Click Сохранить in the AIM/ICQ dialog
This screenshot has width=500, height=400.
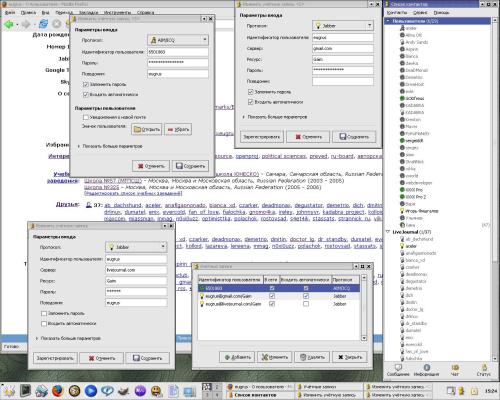190,166
